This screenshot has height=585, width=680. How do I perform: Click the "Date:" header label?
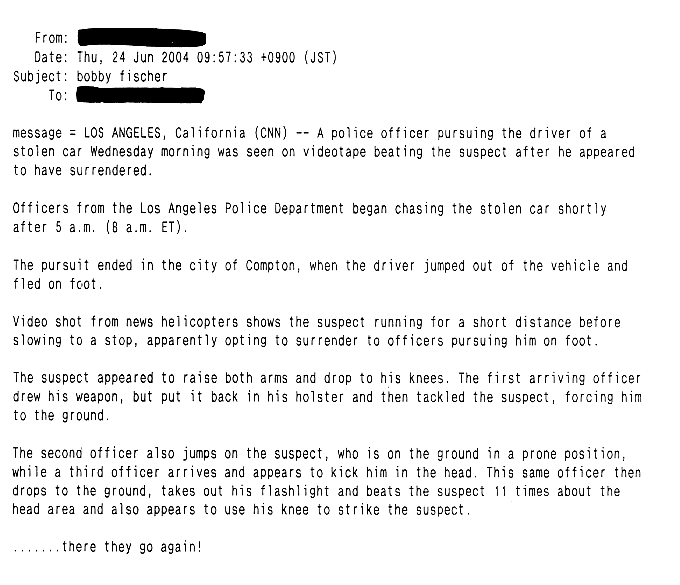pyautogui.click(x=51, y=57)
